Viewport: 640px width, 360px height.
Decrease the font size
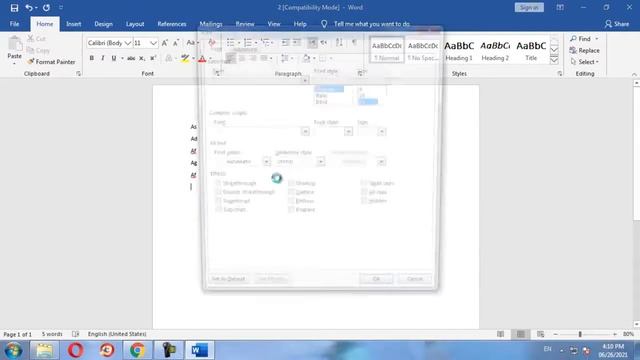tap(176, 43)
